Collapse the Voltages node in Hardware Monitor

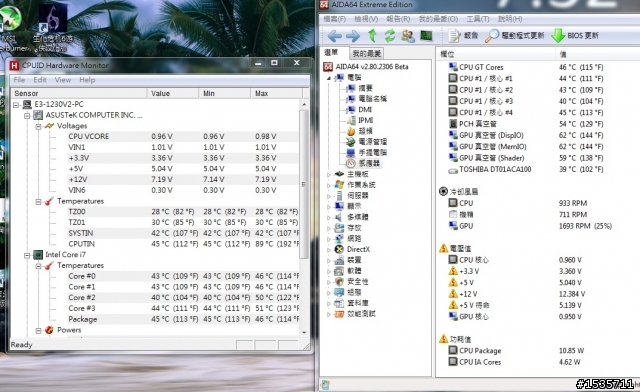[x=38, y=126]
